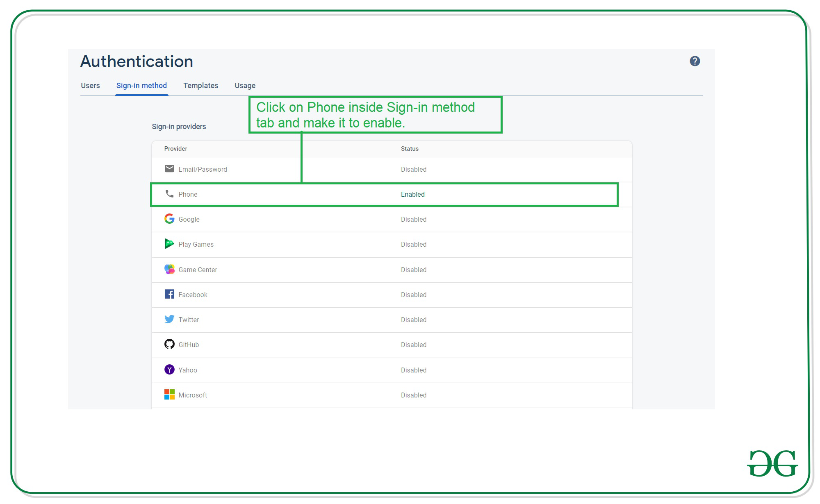The height and width of the screenshot is (504, 820).
Task: Click the Play Games icon
Action: [x=169, y=244]
